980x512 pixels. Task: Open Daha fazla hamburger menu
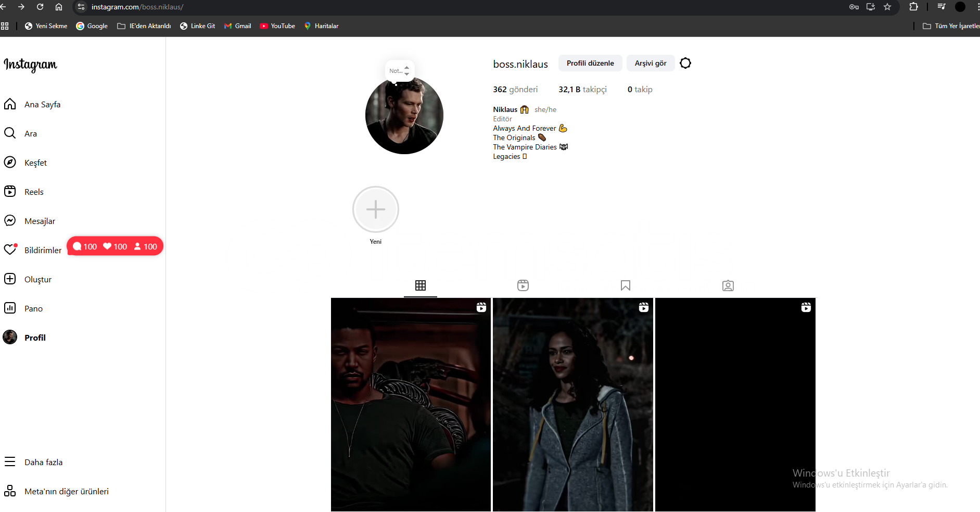[10, 462]
